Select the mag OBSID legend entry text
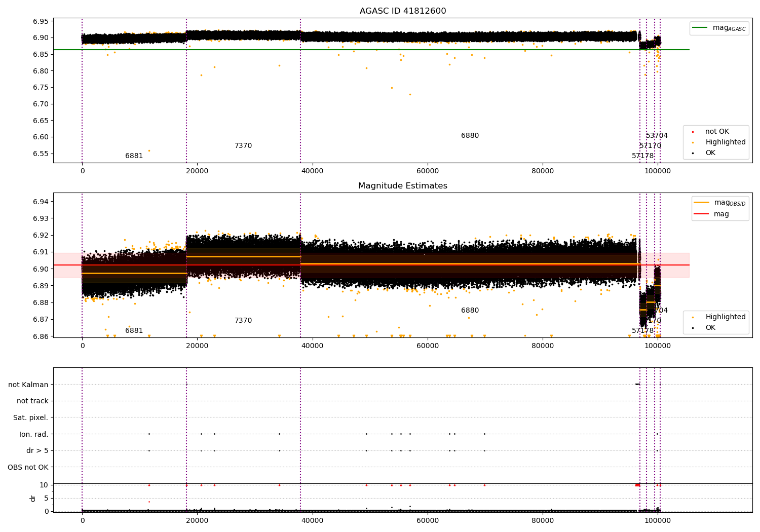760x532 pixels. click(x=730, y=203)
